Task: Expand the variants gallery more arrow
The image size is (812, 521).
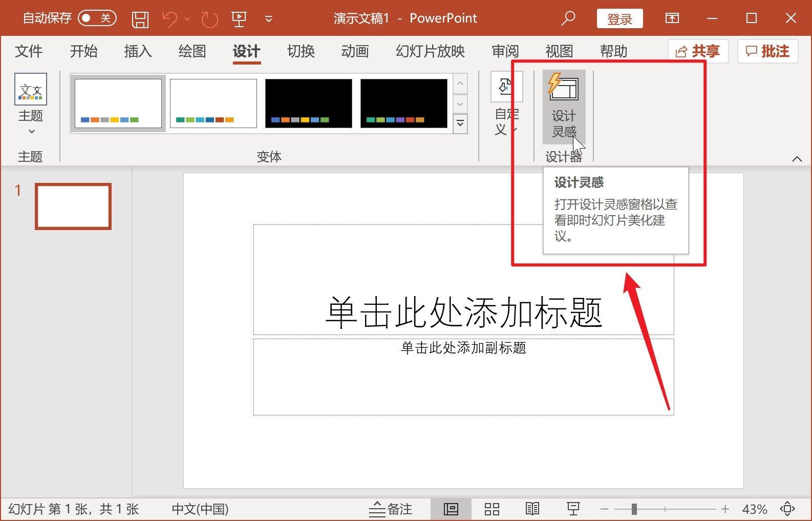Action: [460, 124]
